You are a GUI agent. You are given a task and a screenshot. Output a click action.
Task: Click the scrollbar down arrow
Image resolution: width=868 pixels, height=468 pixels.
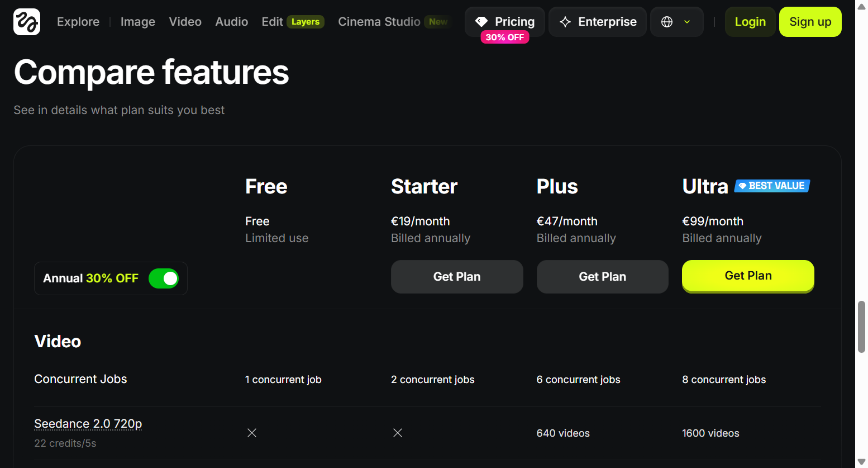pyautogui.click(x=861, y=462)
